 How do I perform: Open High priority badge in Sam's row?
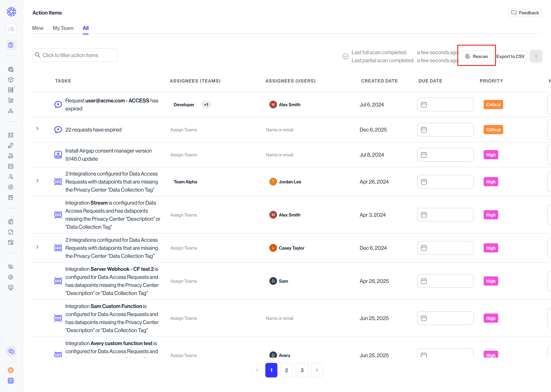tap(491, 281)
